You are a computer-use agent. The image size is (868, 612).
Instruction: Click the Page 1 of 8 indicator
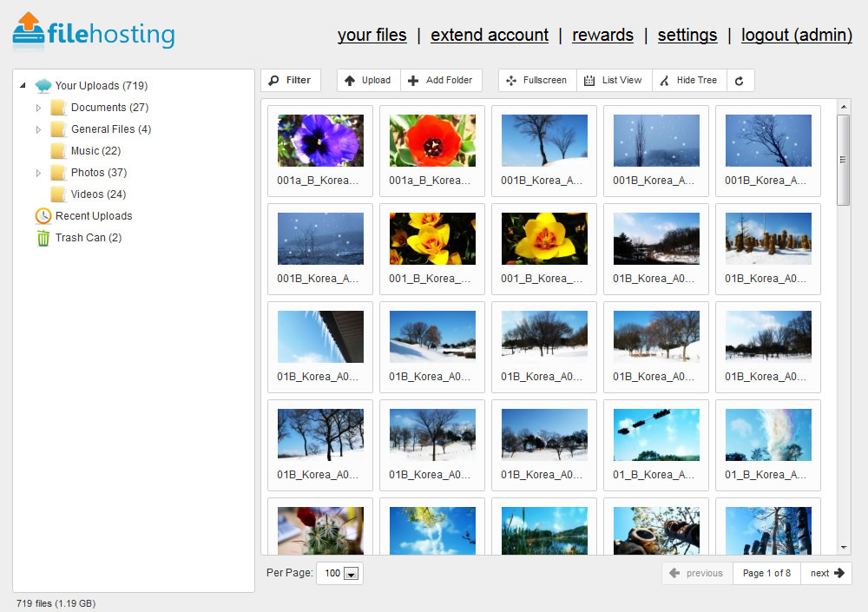tap(766, 573)
